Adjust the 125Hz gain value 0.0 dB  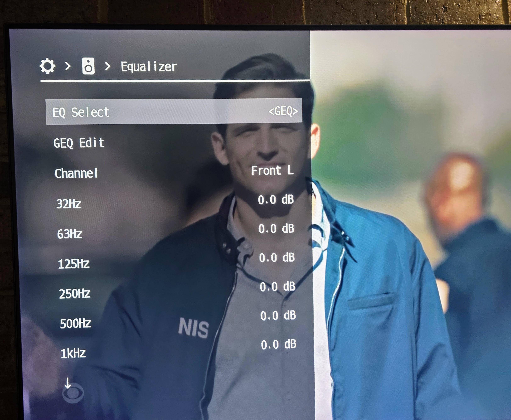click(x=277, y=258)
